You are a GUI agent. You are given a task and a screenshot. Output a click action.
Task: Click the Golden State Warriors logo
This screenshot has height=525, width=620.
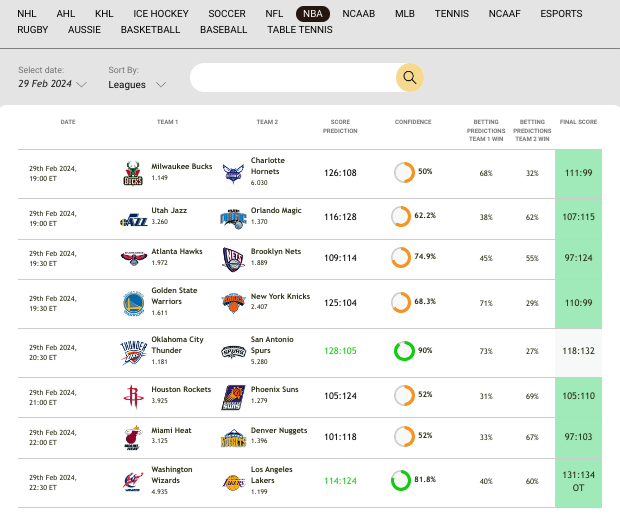click(134, 304)
